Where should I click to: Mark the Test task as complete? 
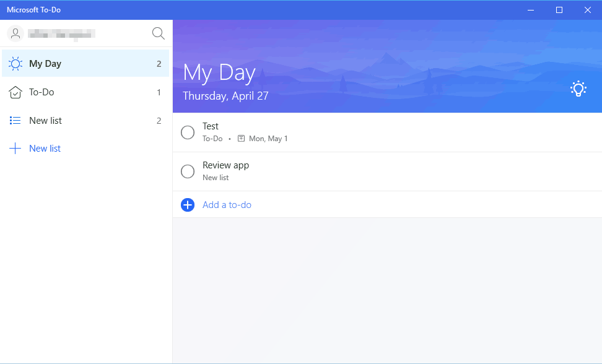point(188,132)
